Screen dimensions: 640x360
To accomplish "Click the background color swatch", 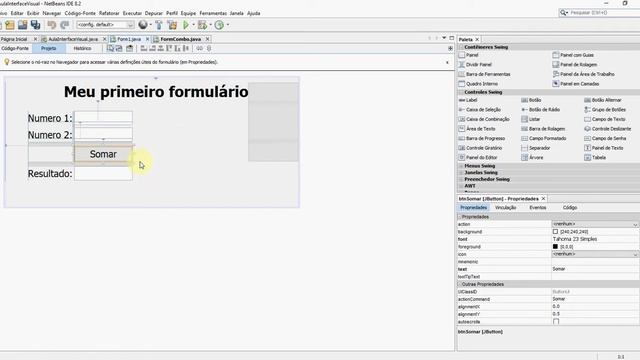I will [x=555, y=232].
